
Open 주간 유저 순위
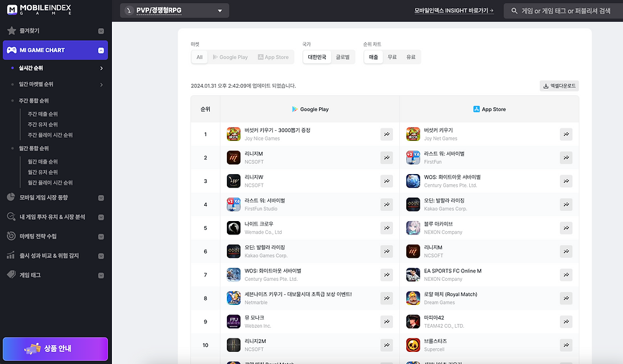(x=43, y=125)
